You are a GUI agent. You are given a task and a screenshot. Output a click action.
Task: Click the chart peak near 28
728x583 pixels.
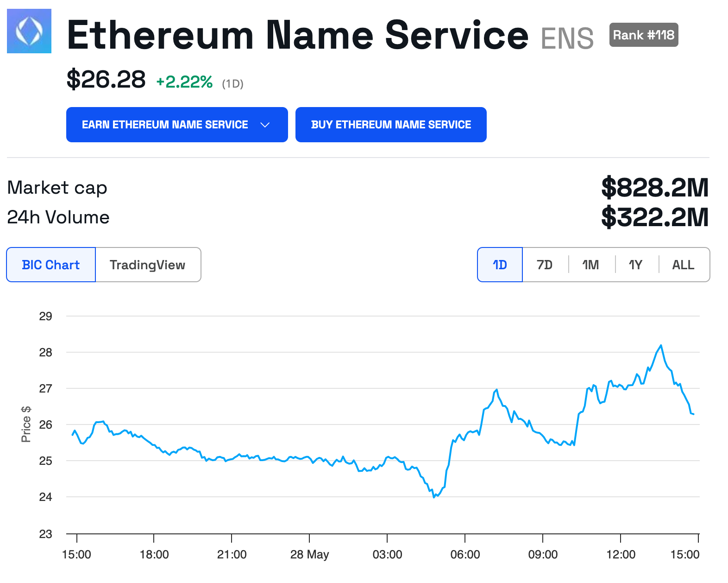tap(661, 345)
